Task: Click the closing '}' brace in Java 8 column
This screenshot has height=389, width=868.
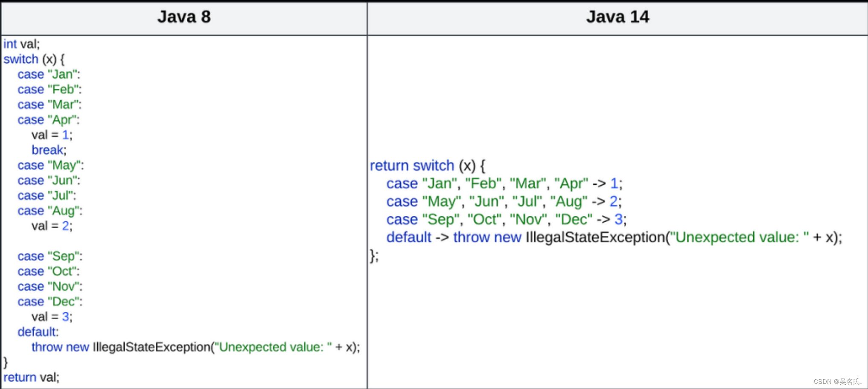Action: tap(6, 363)
